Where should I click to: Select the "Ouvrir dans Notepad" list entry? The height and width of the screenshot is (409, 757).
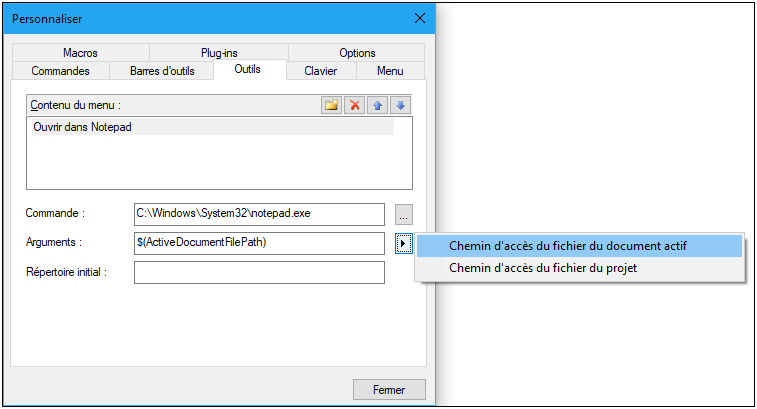[83, 127]
